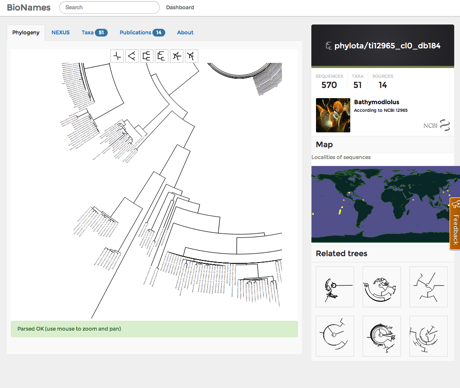The width and height of the screenshot is (460, 388).
Task: Click the Bathymodiolus taxon name link
Action: tap(376, 102)
